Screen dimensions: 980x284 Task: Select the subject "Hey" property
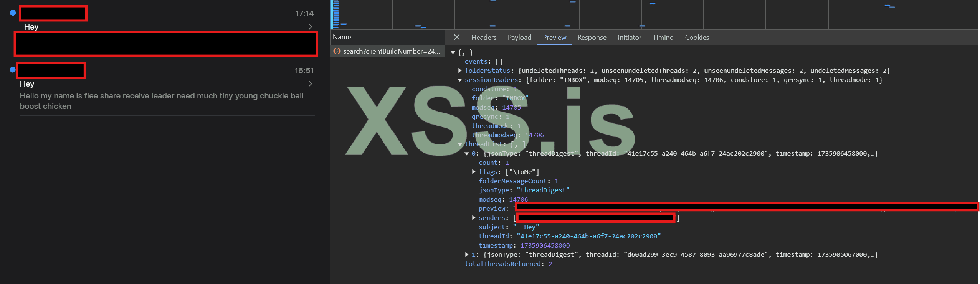point(509,227)
